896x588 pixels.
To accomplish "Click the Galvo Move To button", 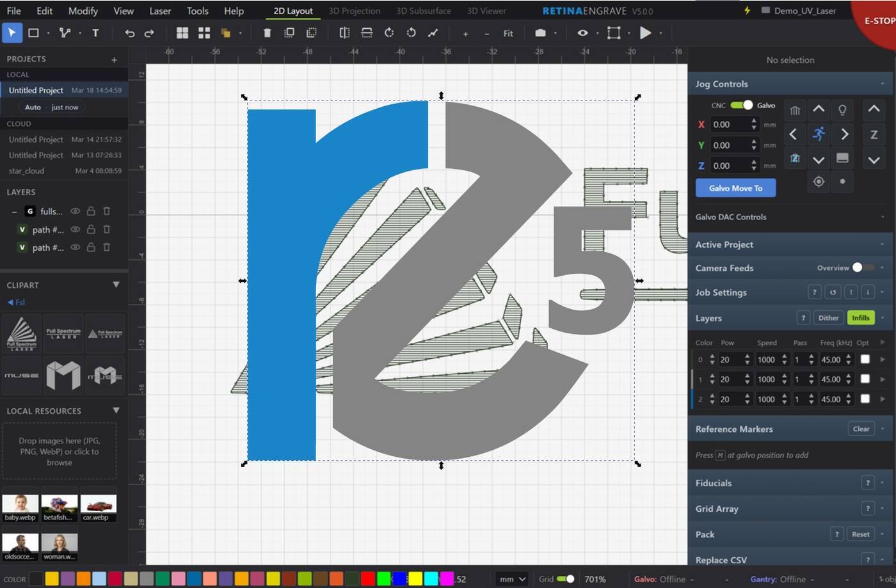I will [735, 188].
